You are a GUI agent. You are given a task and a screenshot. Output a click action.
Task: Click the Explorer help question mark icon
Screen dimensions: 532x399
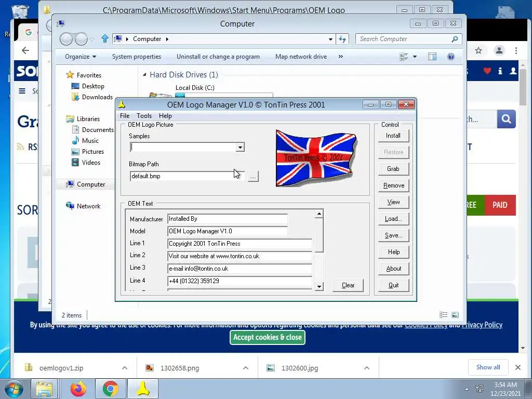click(451, 57)
